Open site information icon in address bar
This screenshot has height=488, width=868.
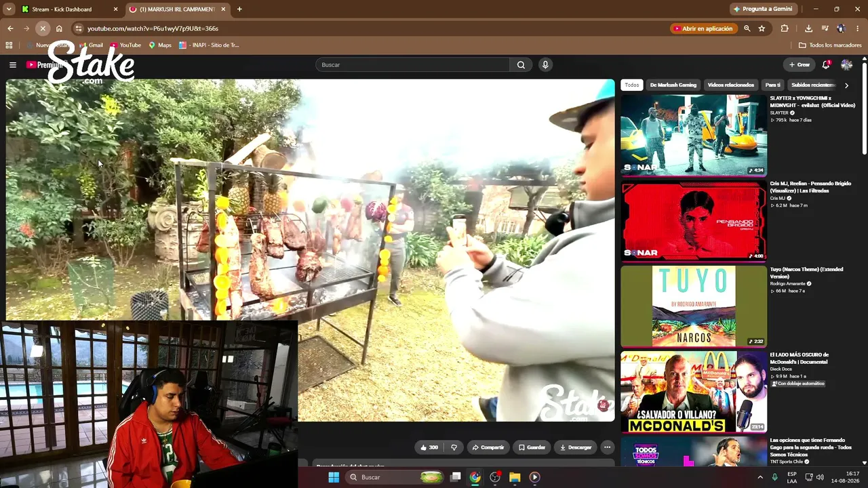[79, 28]
